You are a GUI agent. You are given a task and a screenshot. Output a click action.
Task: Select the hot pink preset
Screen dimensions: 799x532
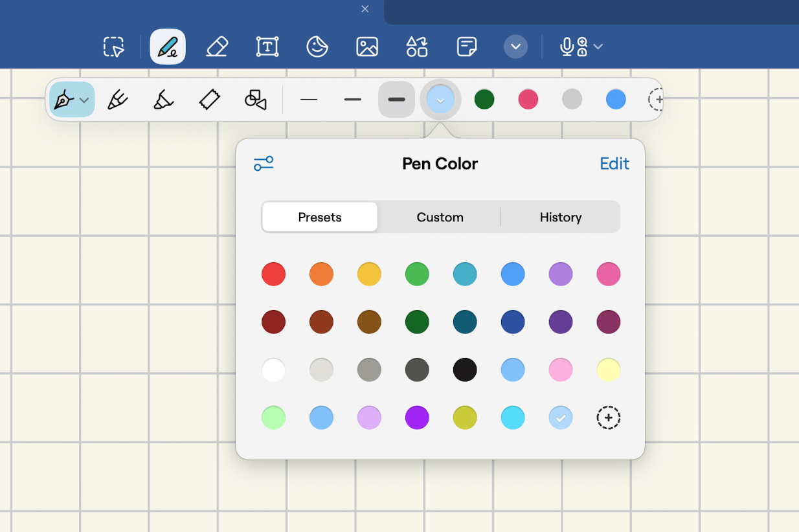(609, 274)
